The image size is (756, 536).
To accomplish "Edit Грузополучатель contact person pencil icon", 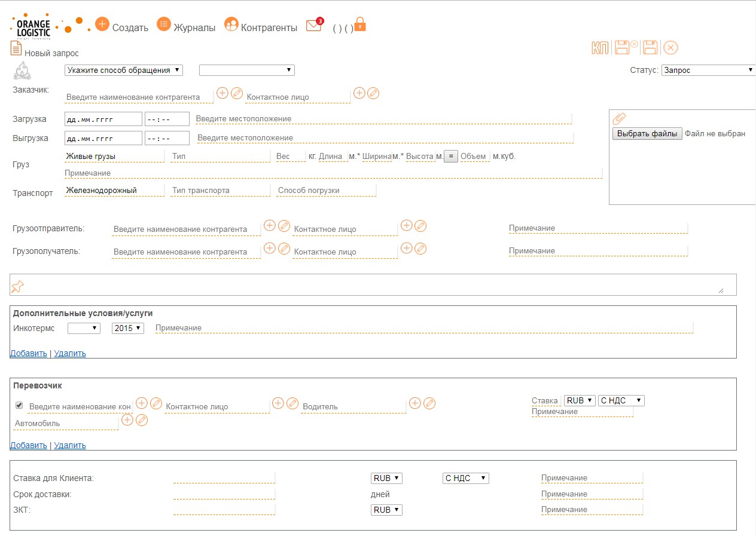I will pyautogui.click(x=420, y=248).
